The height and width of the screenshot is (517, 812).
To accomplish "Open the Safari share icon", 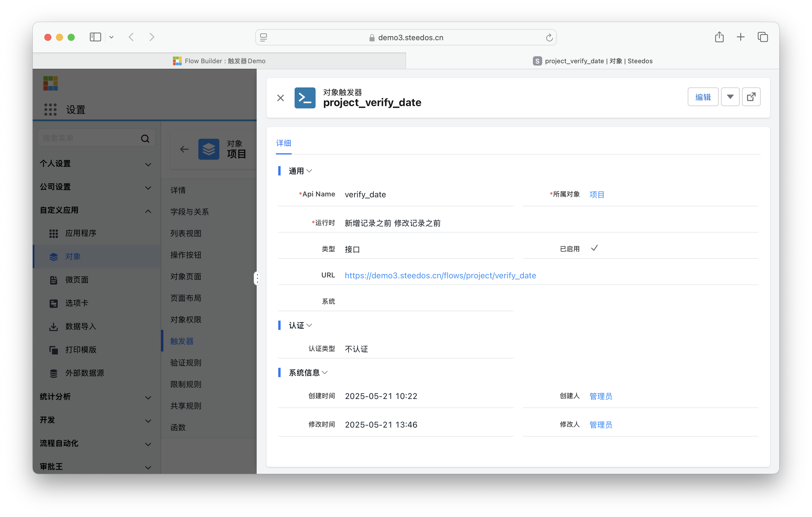I will tap(719, 37).
